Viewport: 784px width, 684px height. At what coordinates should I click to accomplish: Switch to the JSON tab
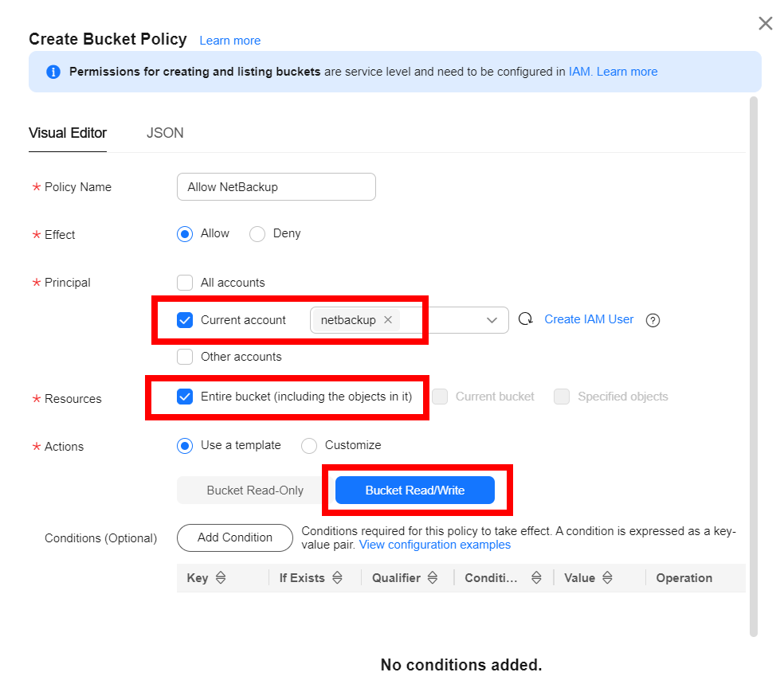tap(165, 133)
